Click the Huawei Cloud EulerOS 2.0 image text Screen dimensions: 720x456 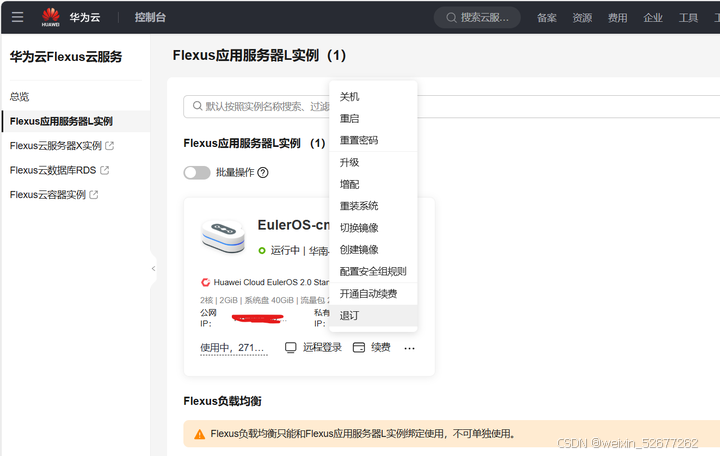pyautogui.click(x=271, y=282)
